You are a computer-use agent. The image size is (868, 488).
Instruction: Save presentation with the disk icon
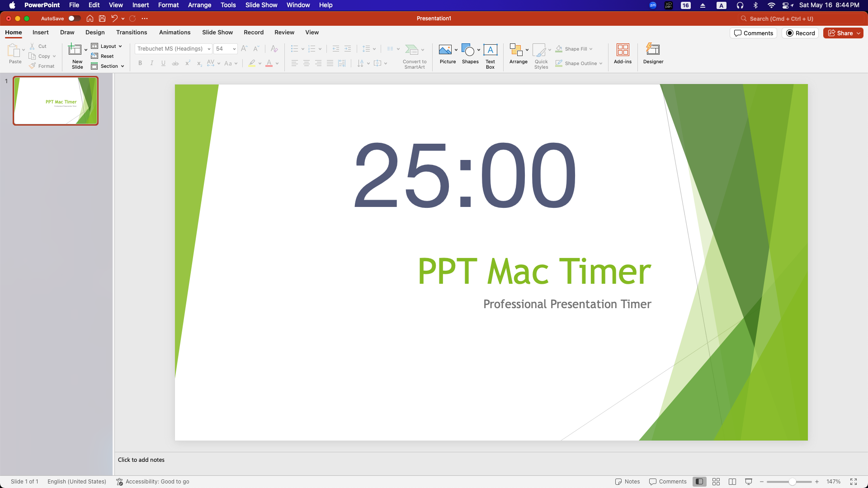(102, 19)
